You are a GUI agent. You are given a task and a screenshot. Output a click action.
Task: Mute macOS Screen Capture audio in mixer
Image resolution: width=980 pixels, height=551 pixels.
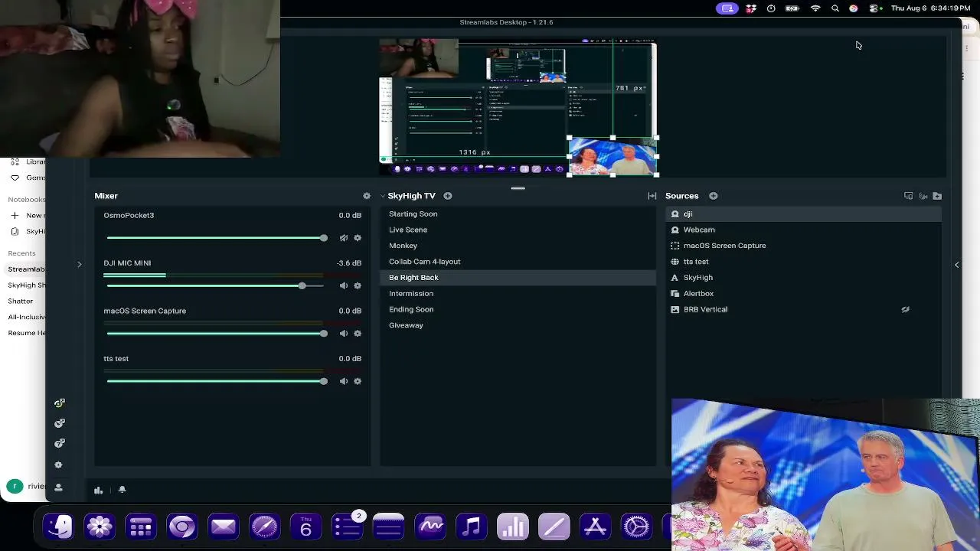tap(344, 334)
